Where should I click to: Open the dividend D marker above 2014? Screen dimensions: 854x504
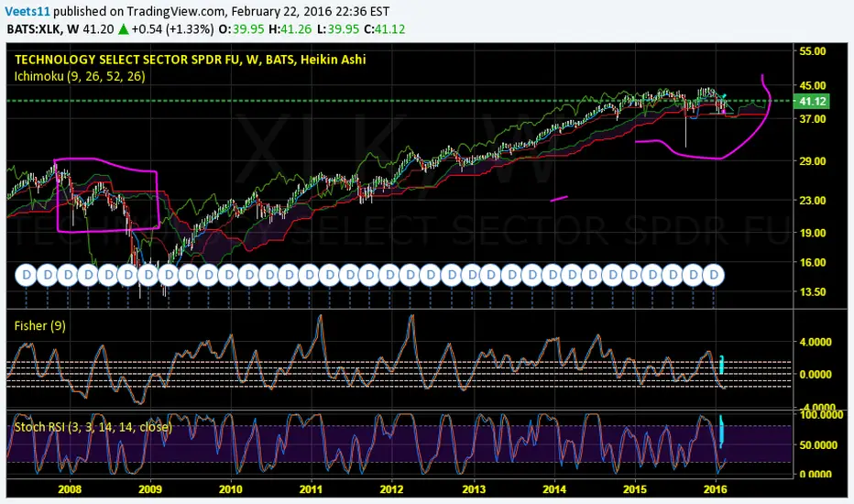[552, 275]
